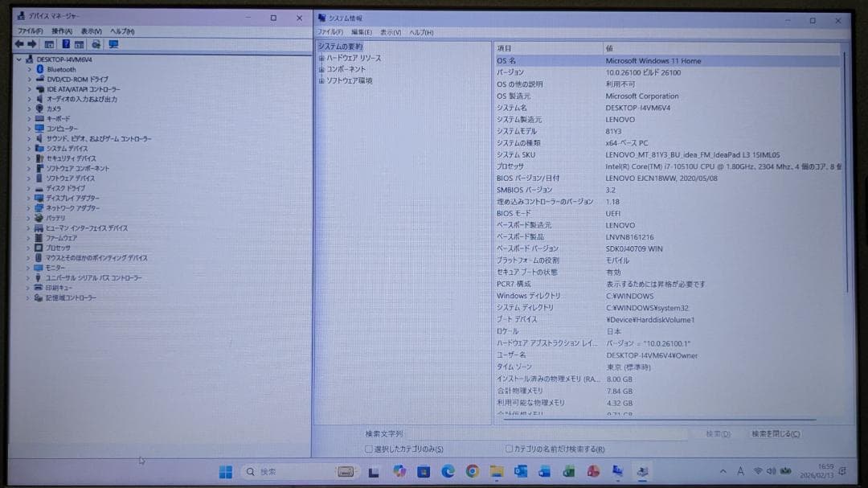
Task: Click the 検索を閉じる button
Action: pos(774,434)
